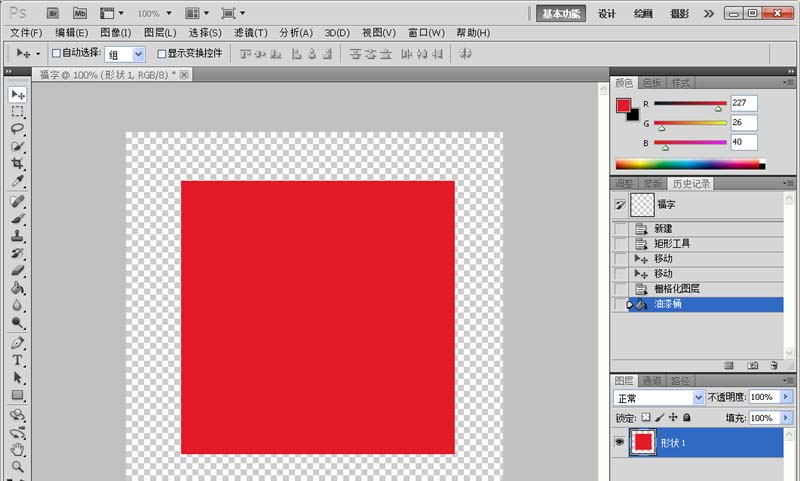The width and height of the screenshot is (800, 481).
Task: Select the Healing Brush tool
Action: tap(17, 201)
